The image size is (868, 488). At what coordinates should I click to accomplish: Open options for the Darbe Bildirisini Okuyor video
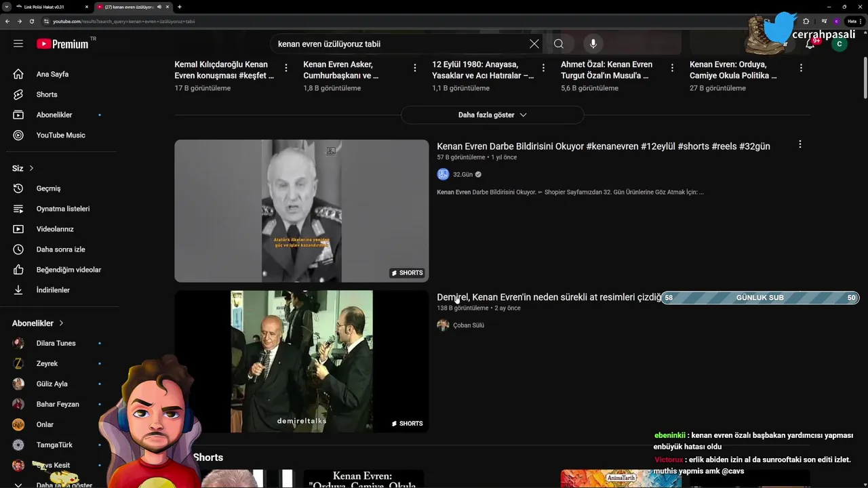pos(800,144)
